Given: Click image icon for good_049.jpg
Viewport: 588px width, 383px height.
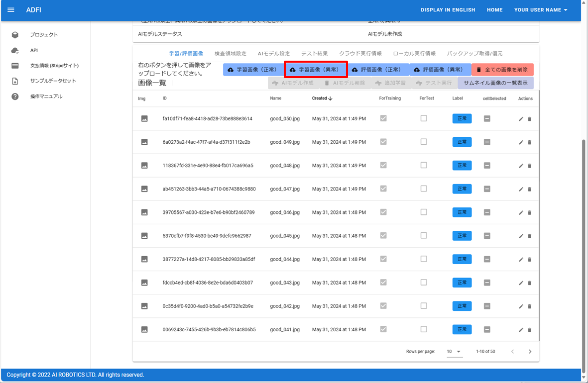Looking at the screenshot, I should 144,142.
